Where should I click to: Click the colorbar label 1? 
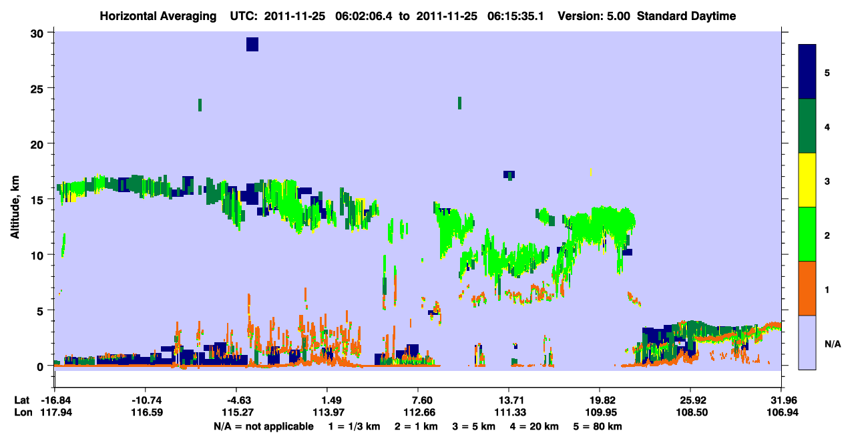click(827, 290)
